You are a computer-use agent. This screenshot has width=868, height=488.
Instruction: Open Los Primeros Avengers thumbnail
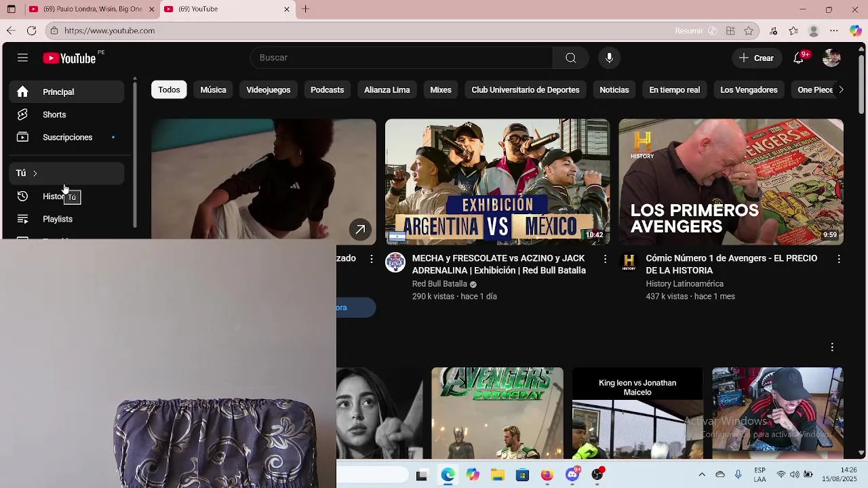(731, 182)
